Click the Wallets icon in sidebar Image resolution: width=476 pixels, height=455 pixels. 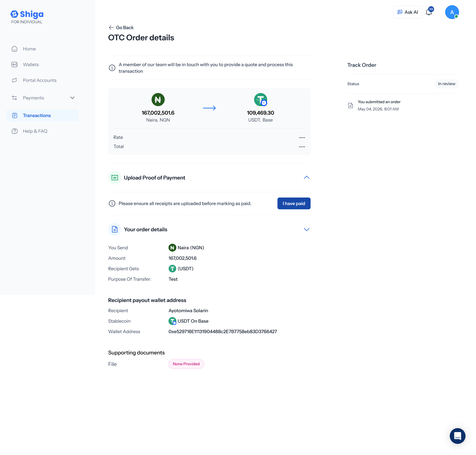[x=14, y=65]
